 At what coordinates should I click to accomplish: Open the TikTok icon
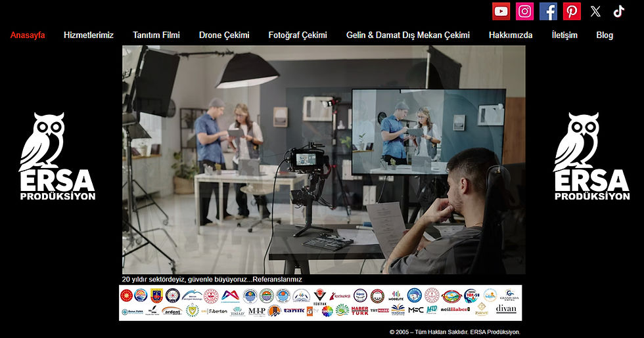(x=619, y=12)
